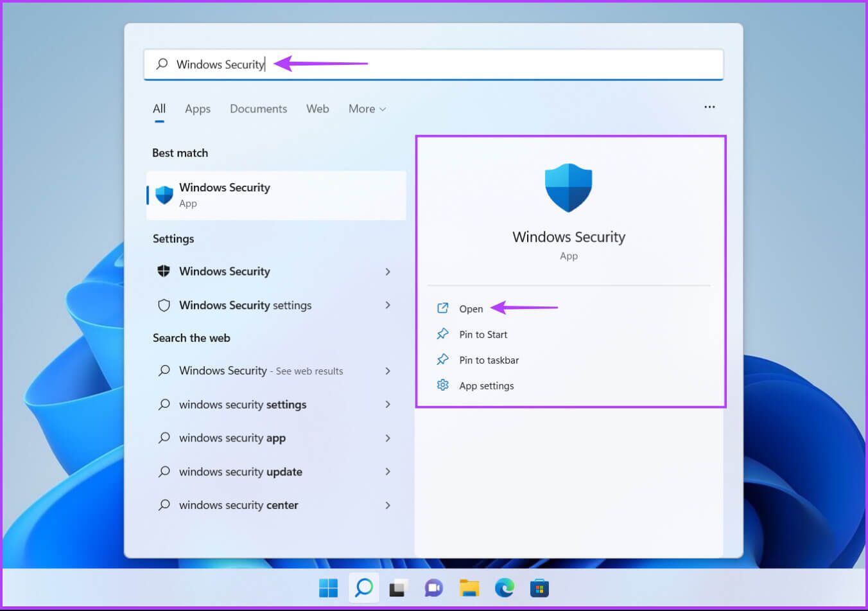Expand the More filter dropdown
868x611 pixels.
367,109
